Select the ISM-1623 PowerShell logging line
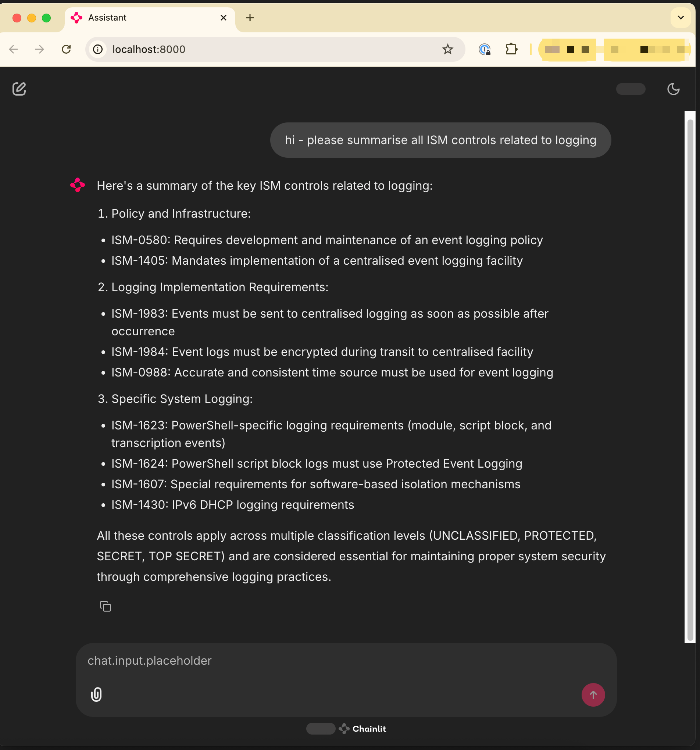 [x=331, y=434]
